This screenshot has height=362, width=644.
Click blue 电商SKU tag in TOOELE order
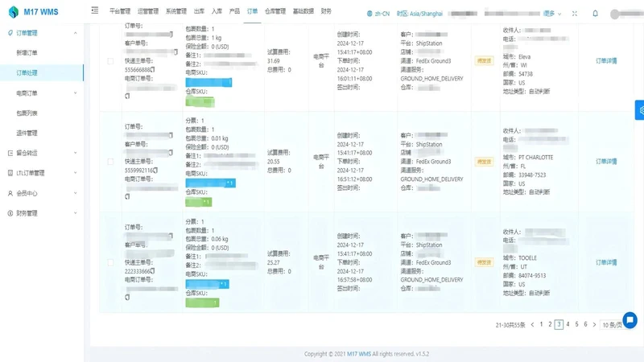[208, 284]
